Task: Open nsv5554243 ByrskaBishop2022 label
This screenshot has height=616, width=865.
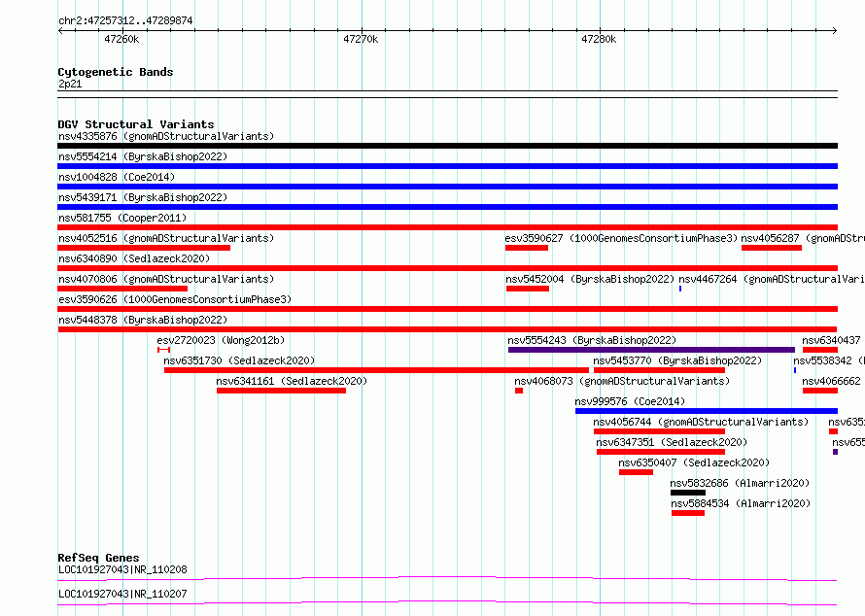Action: pos(592,340)
